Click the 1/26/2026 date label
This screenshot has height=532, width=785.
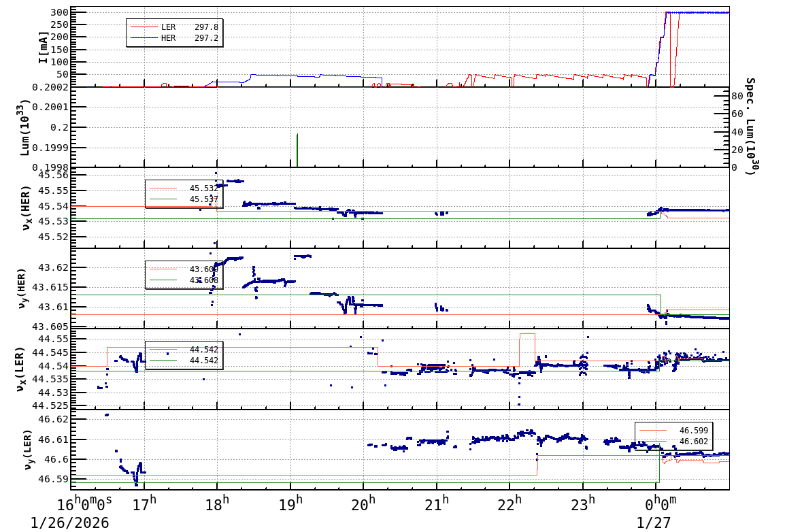pos(69,523)
